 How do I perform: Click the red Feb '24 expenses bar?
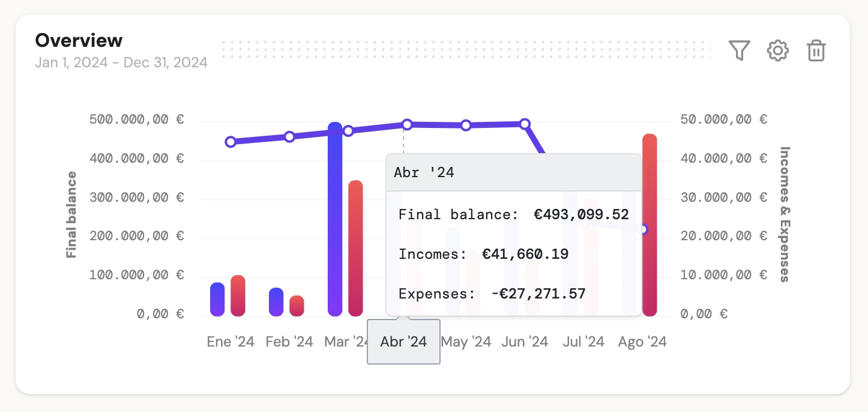coord(297,306)
